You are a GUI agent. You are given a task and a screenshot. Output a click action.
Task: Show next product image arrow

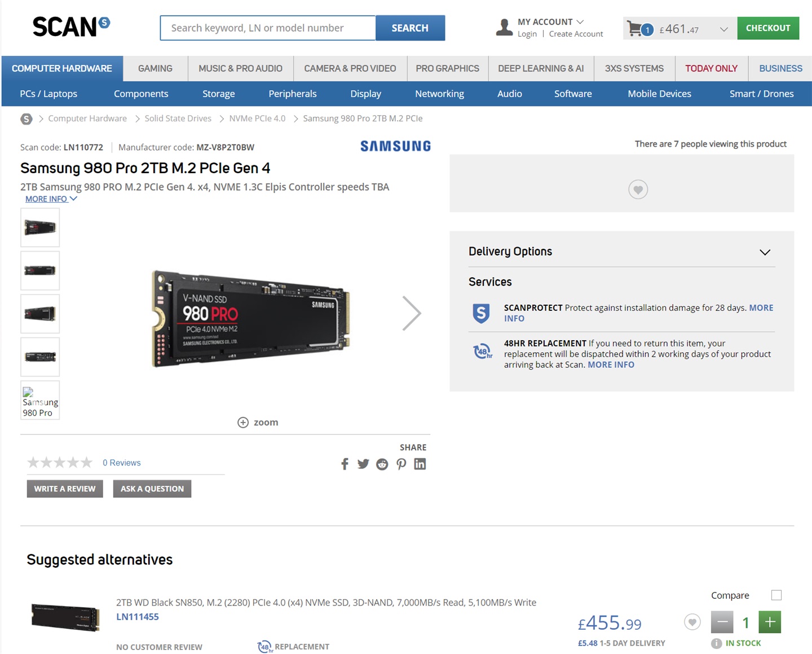point(412,313)
